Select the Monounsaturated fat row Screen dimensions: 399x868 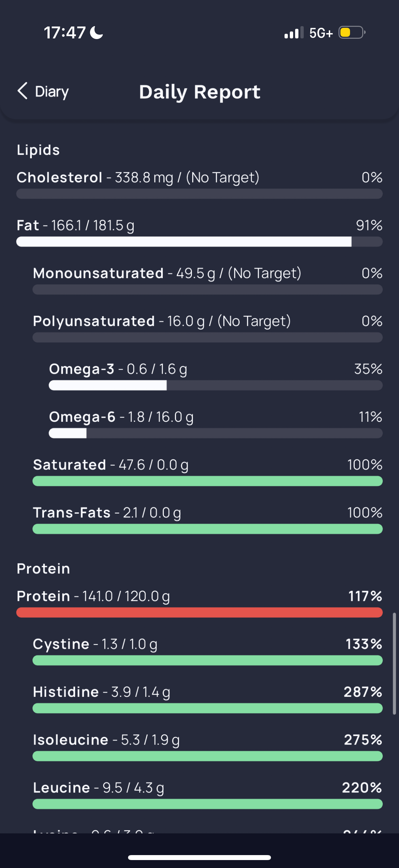pyautogui.click(x=207, y=280)
